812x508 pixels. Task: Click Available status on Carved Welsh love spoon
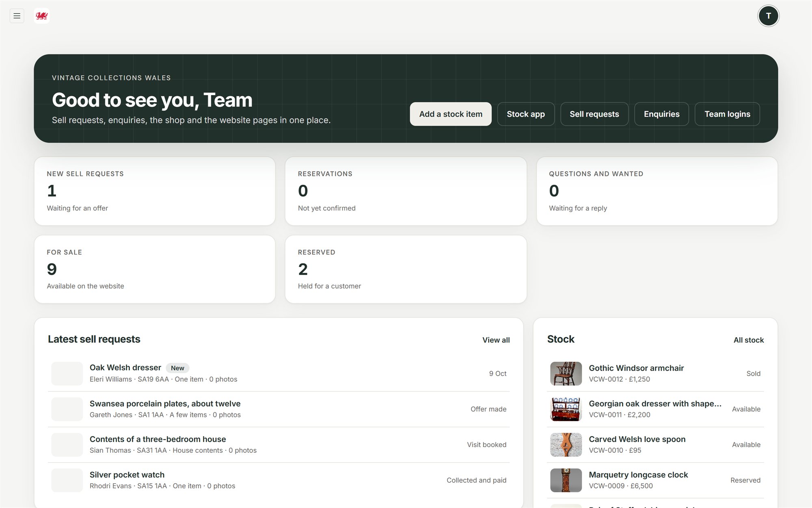point(746,445)
